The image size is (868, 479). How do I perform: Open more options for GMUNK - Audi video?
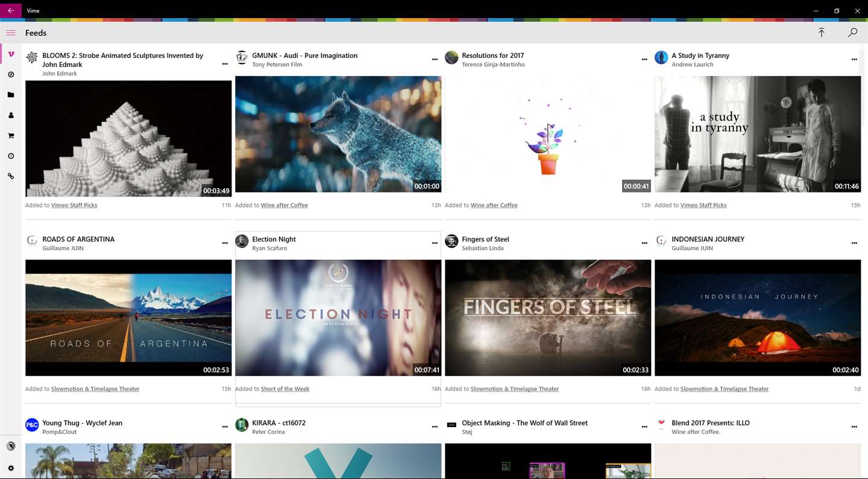click(435, 59)
